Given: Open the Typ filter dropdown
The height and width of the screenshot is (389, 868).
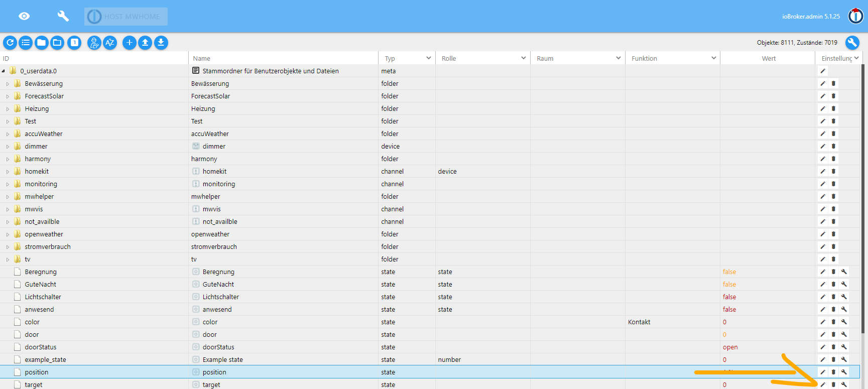Looking at the screenshot, I should [428, 58].
